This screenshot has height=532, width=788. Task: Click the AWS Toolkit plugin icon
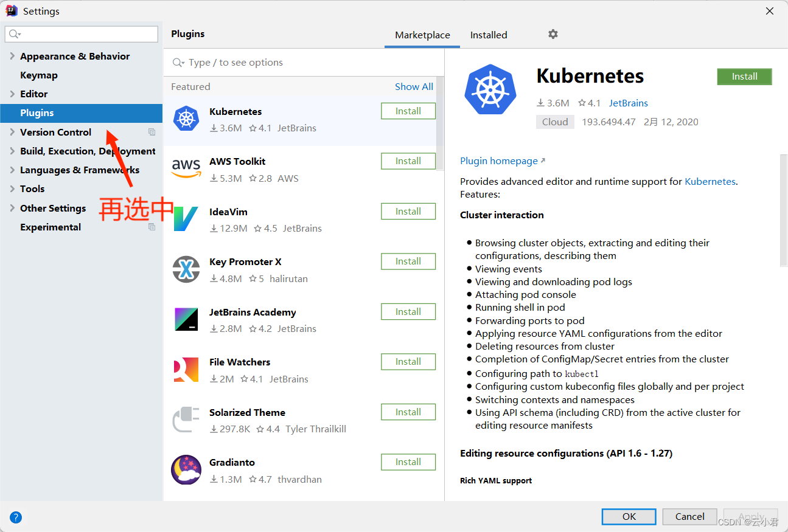pyautogui.click(x=186, y=168)
